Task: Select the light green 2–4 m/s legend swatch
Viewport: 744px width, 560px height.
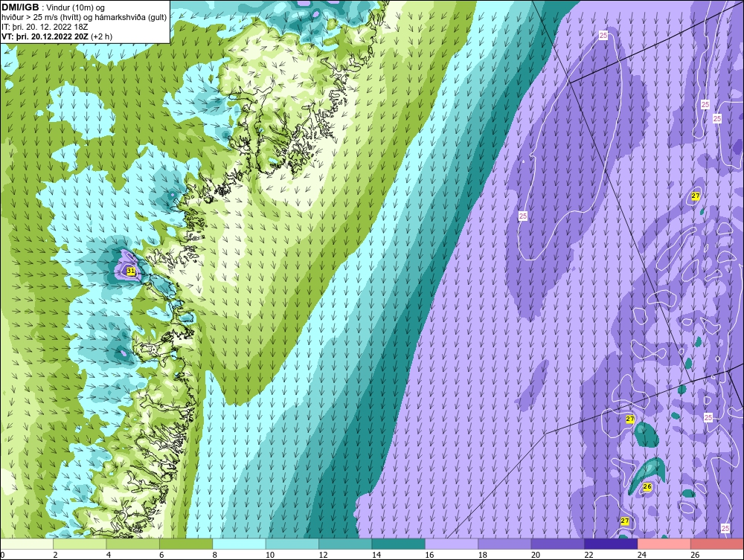Action: tap(80, 544)
